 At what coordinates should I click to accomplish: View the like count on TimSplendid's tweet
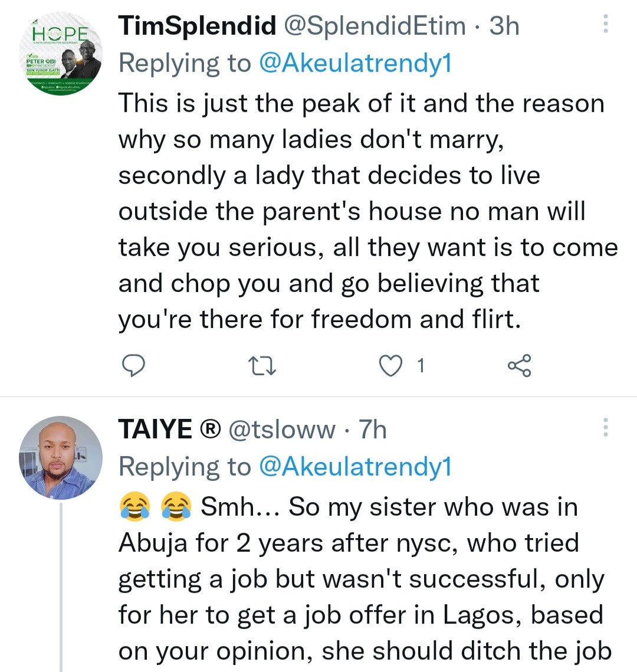(421, 366)
